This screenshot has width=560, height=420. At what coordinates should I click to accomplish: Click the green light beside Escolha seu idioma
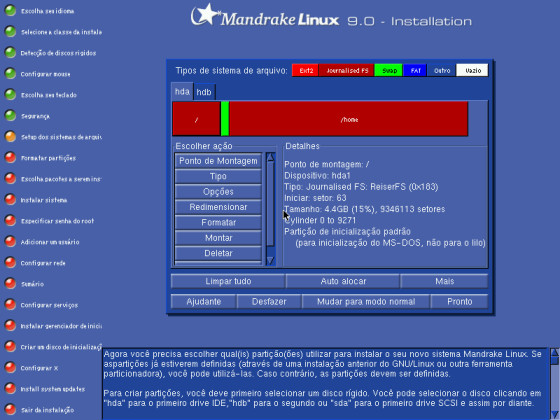(10, 11)
